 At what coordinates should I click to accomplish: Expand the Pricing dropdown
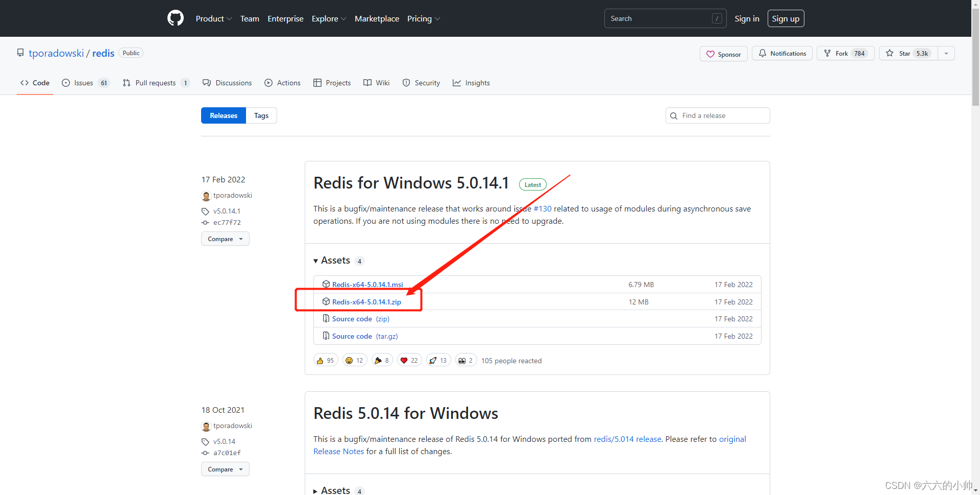click(x=423, y=18)
